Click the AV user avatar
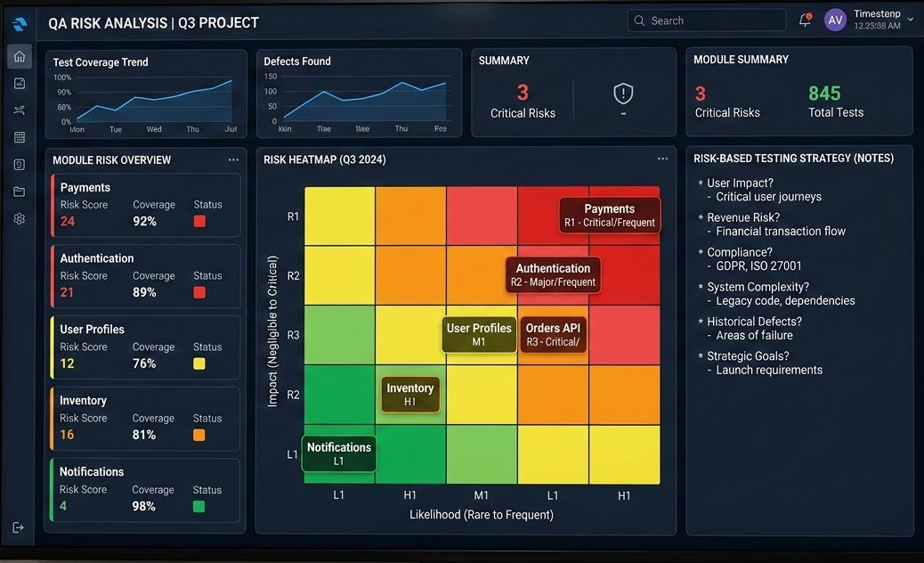 835,20
